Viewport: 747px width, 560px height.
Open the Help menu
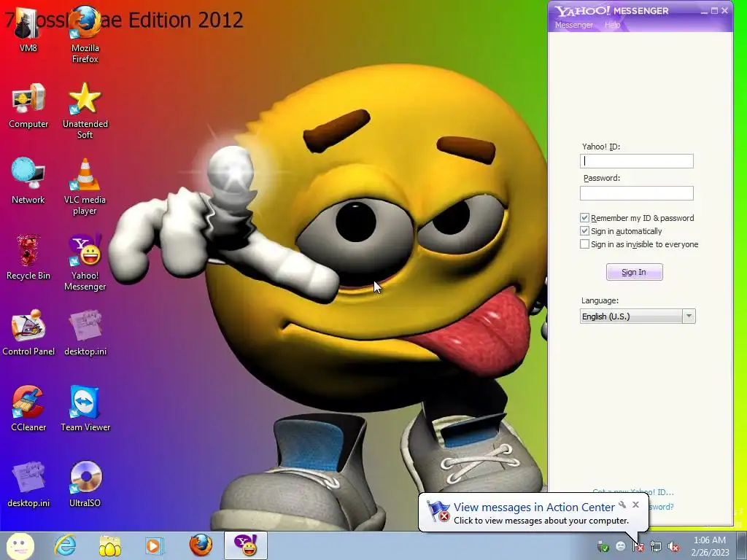point(612,25)
